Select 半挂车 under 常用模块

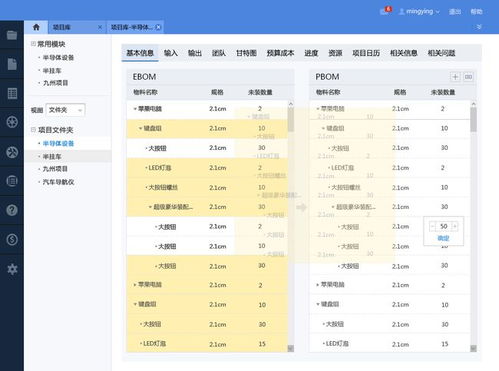click(52, 70)
